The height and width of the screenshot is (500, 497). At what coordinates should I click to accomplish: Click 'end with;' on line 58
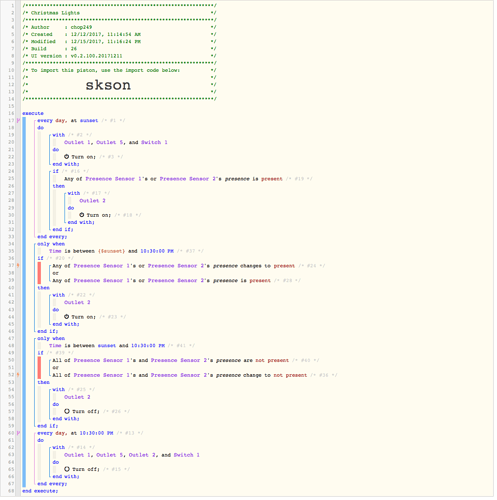tap(66, 419)
